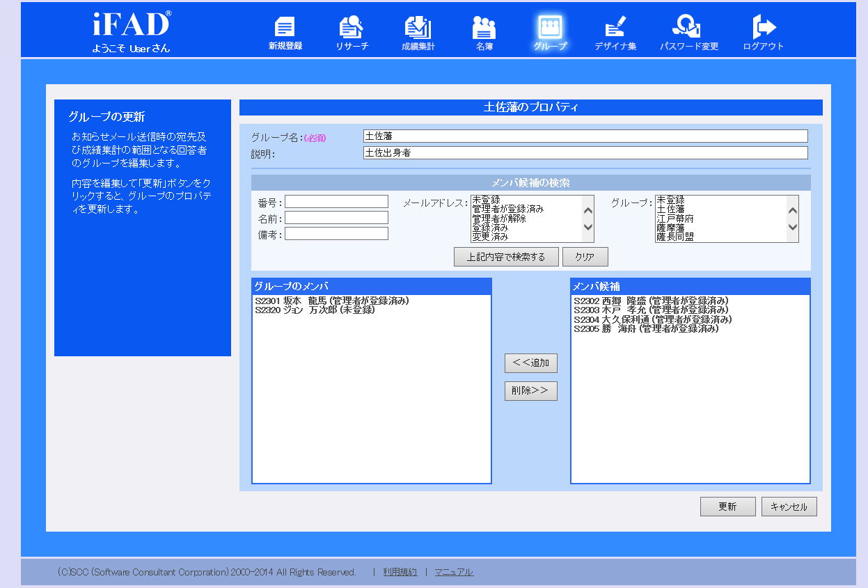Click the グループ名 input field
This screenshot has width=868, height=588.
585,136
